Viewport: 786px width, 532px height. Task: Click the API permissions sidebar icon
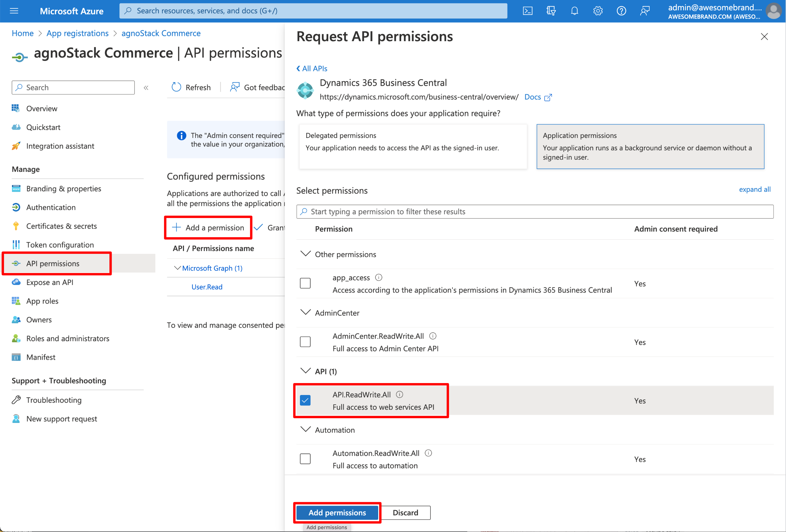pyautogui.click(x=17, y=263)
